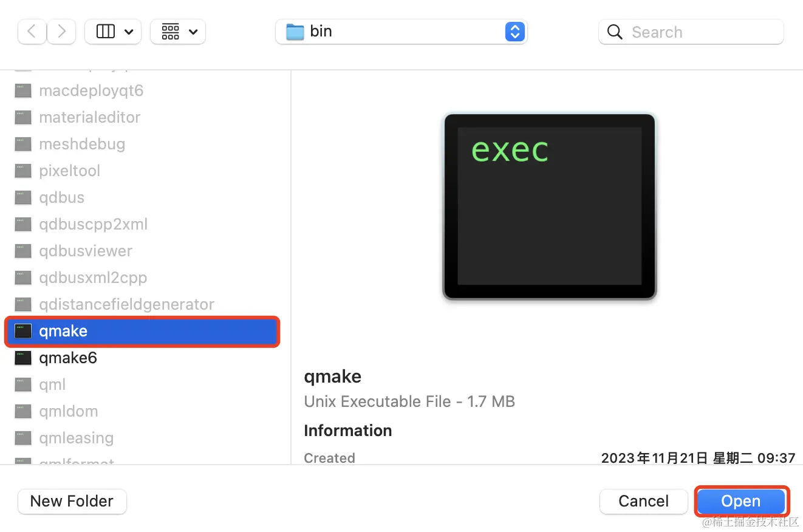Open the column view options chevron
The width and height of the screenshot is (803, 532).
point(129,32)
